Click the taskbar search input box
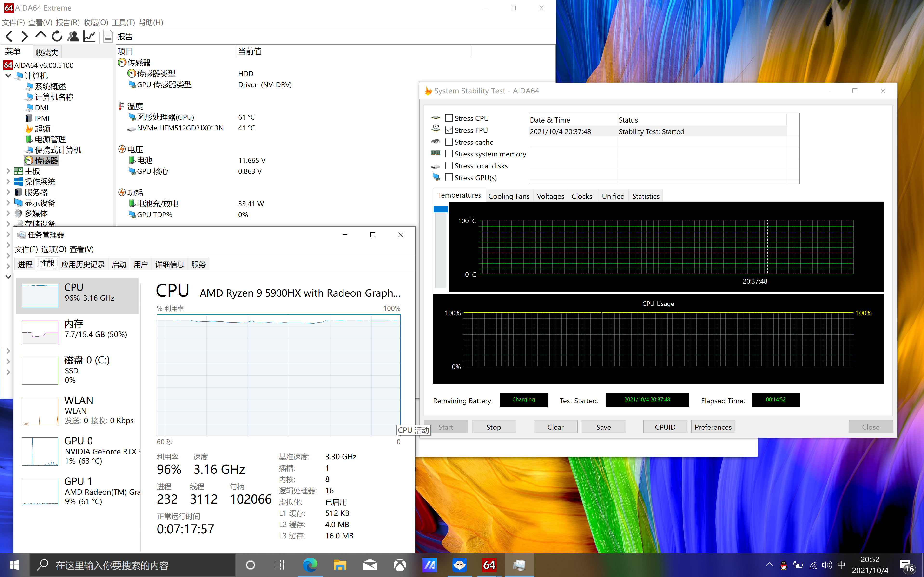924x577 pixels. (x=132, y=565)
